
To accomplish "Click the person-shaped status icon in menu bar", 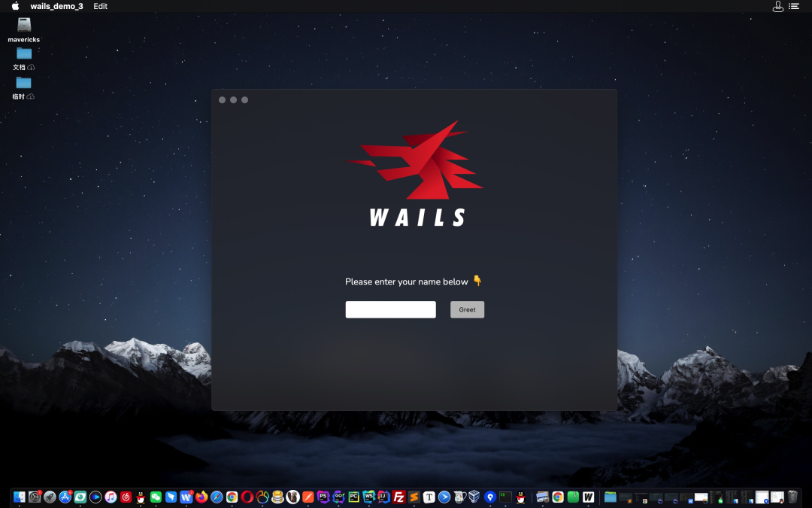I will [778, 6].
